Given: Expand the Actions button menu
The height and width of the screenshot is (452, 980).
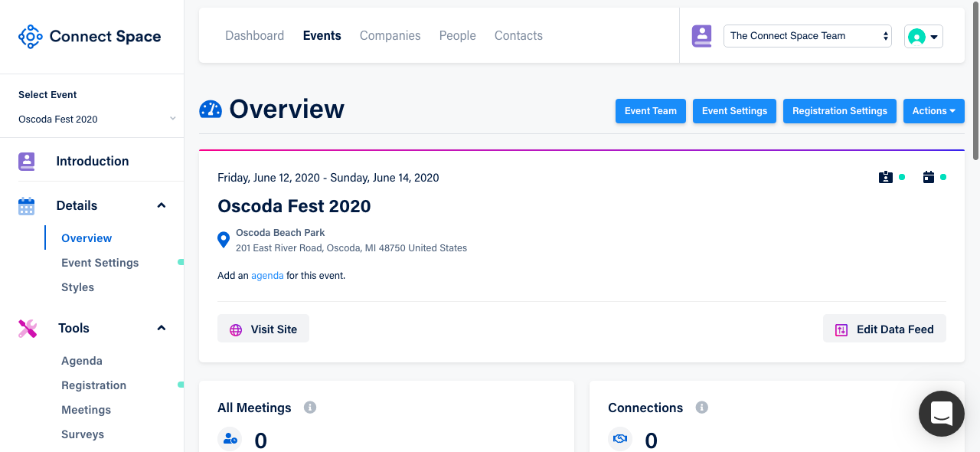Looking at the screenshot, I should [934, 111].
